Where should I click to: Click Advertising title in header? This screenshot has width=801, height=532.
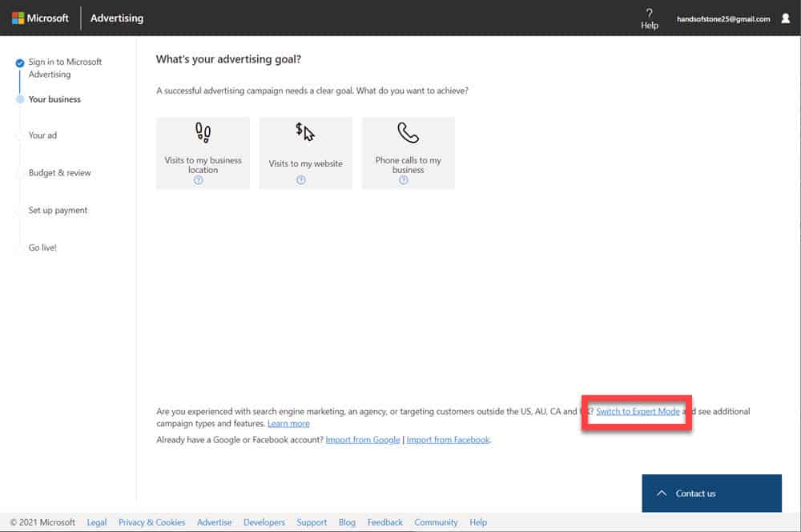pos(117,18)
